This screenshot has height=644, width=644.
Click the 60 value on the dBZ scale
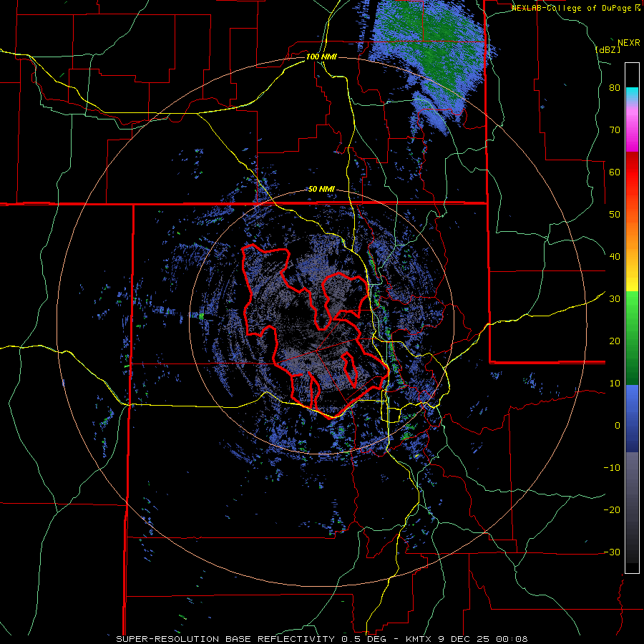point(615,172)
